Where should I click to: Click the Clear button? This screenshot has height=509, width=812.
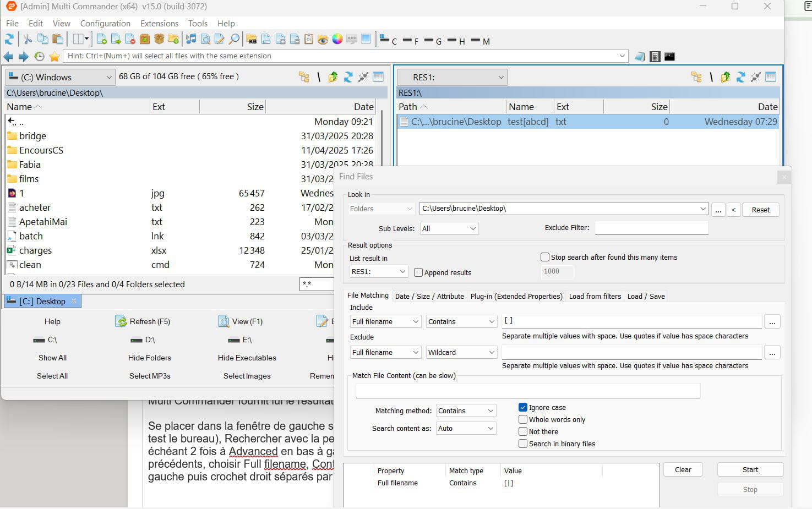pyautogui.click(x=683, y=469)
